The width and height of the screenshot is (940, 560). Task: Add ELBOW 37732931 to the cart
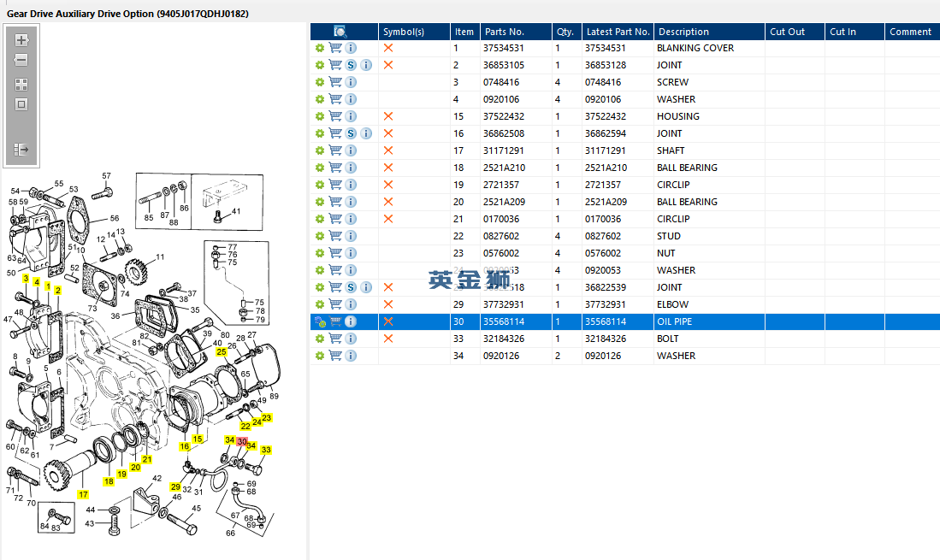(335, 304)
